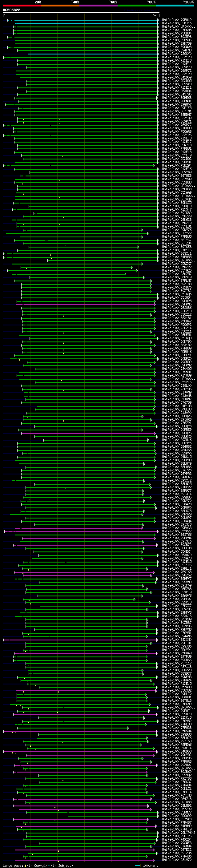Select UniRef100_A1XEI3 label

click(x=177, y=61)
